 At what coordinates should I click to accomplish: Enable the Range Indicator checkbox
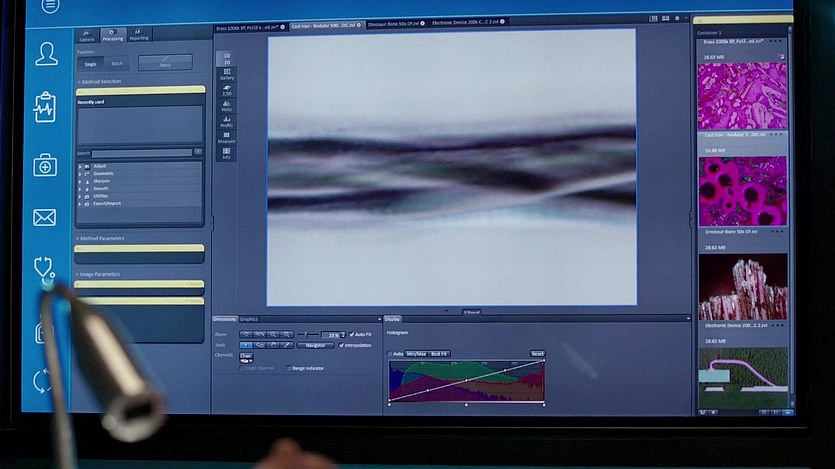[x=289, y=368]
